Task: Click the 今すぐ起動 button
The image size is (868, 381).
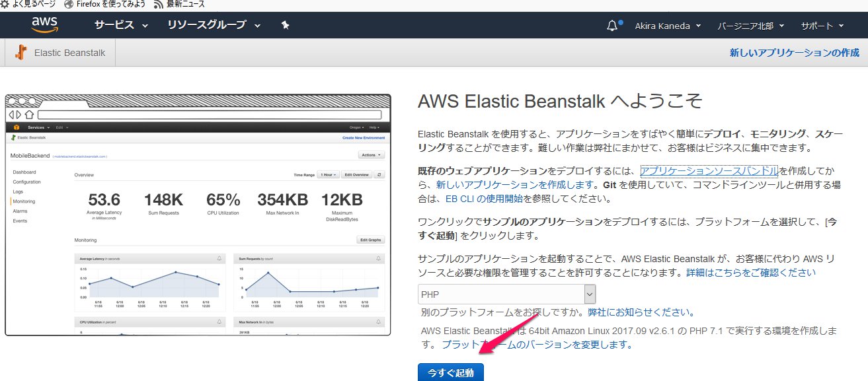Action: [x=450, y=372]
